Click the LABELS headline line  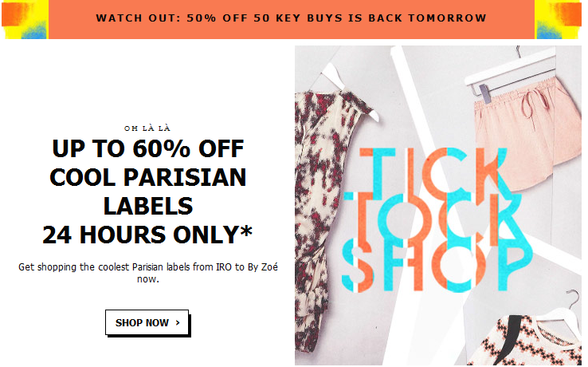148,206
